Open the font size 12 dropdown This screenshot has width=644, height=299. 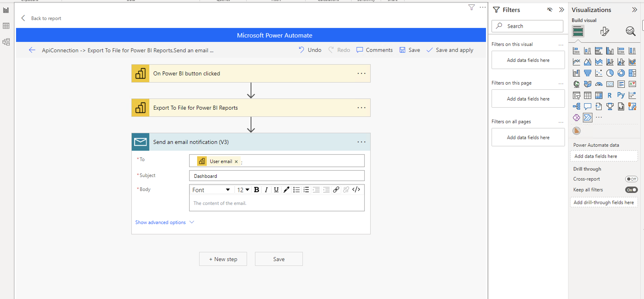[243, 190]
